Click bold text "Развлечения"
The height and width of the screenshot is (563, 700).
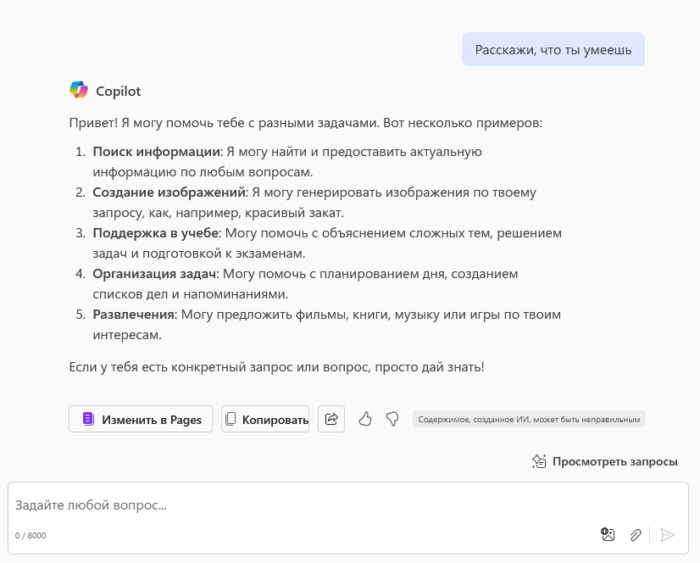[133, 314]
